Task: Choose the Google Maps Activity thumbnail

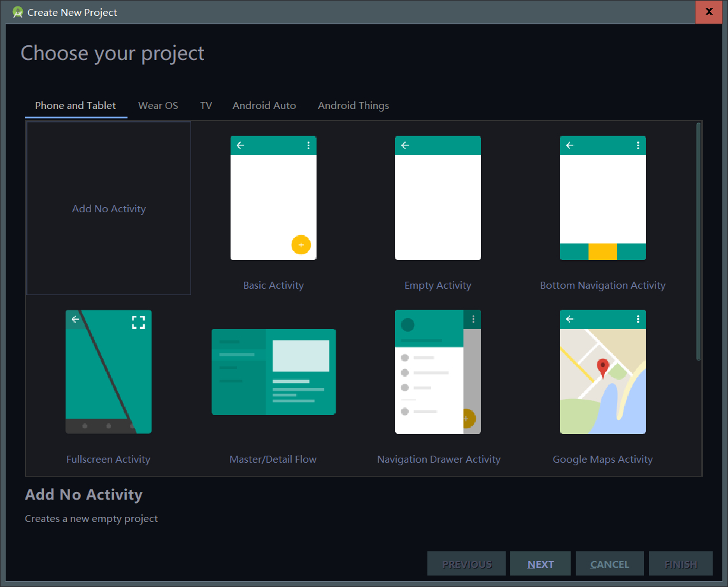Action: [603, 372]
